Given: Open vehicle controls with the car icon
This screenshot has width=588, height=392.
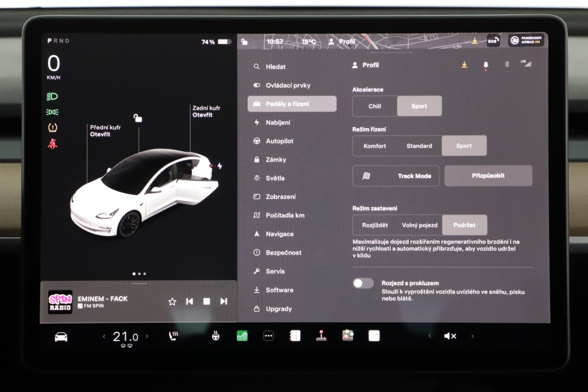Looking at the screenshot, I should click(x=61, y=336).
